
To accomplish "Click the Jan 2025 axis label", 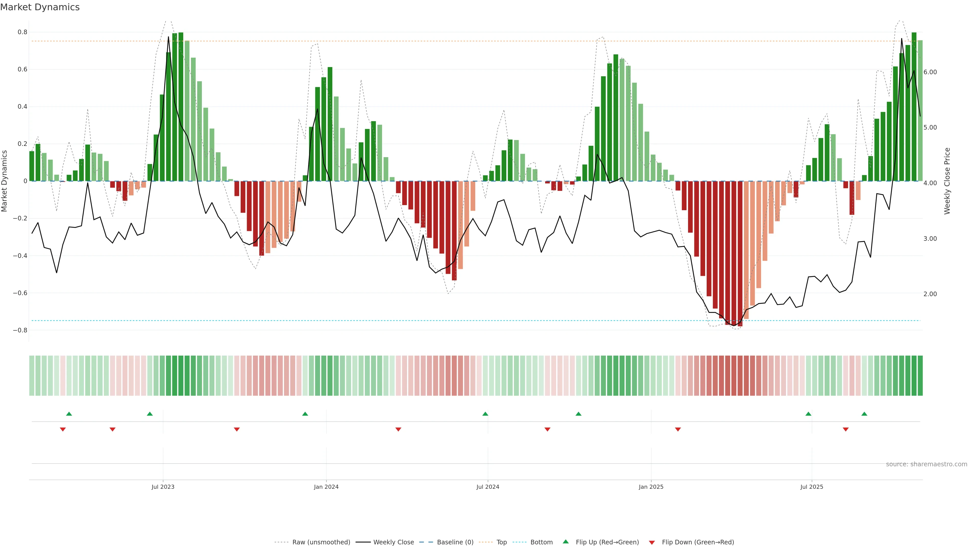I will [x=651, y=487].
